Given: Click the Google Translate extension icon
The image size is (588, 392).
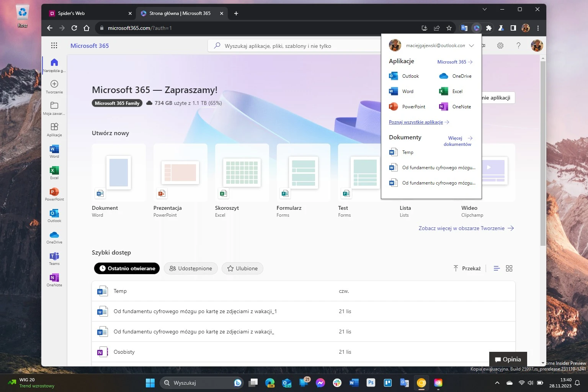Looking at the screenshot, I should coord(464,28).
